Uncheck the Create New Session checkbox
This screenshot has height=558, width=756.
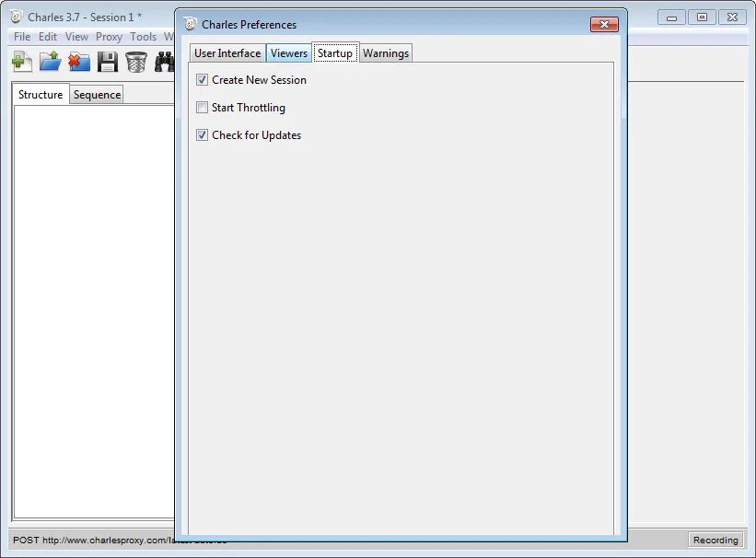pyautogui.click(x=202, y=80)
